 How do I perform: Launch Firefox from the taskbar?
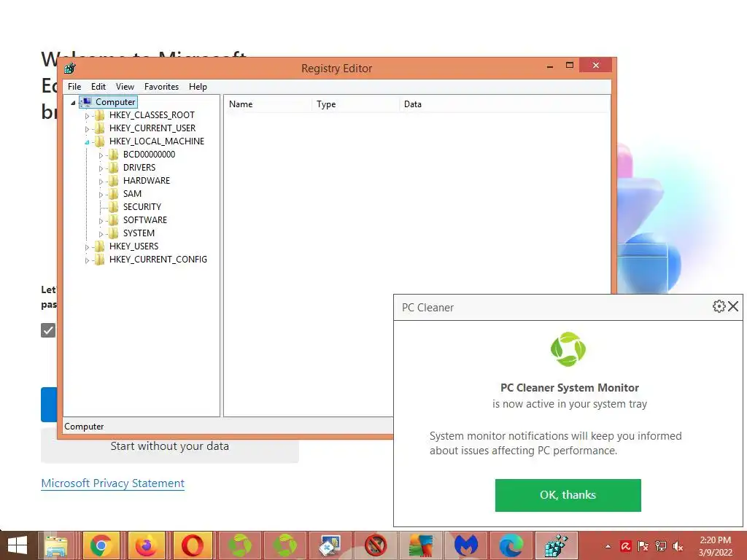pos(146,545)
